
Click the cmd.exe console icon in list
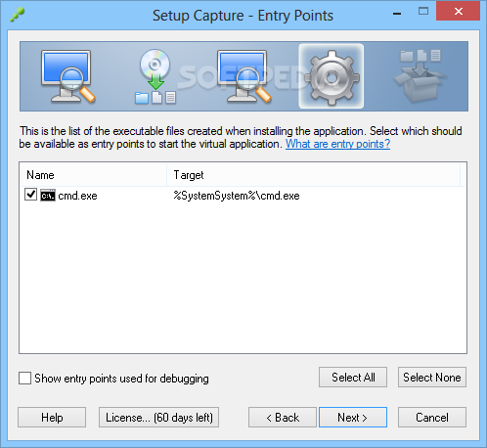(x=48, y=196)
